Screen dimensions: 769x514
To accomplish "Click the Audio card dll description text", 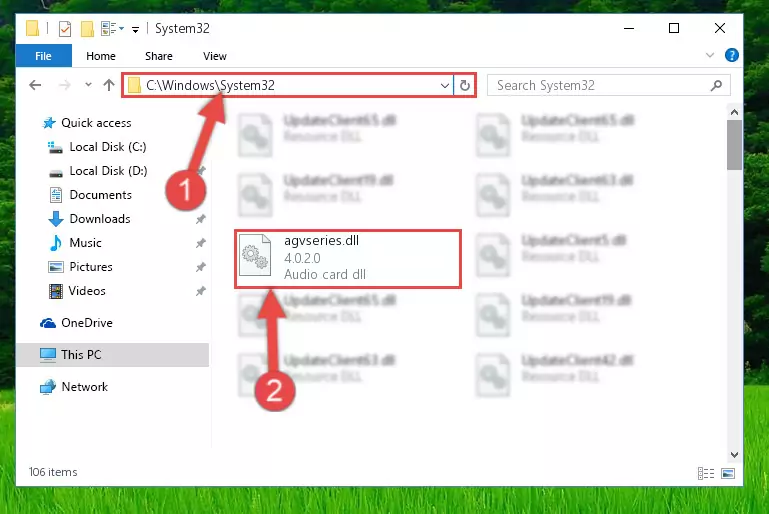I will point(325,274).
